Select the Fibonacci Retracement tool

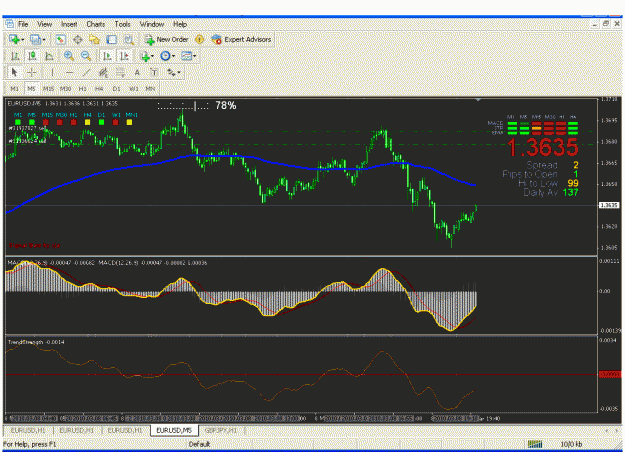tap(120, 73)
